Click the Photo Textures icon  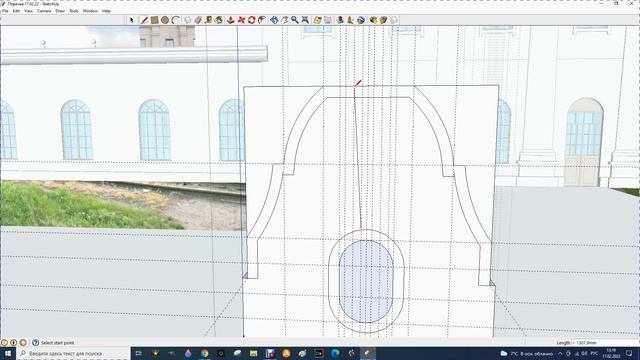(x=350, y=20)
